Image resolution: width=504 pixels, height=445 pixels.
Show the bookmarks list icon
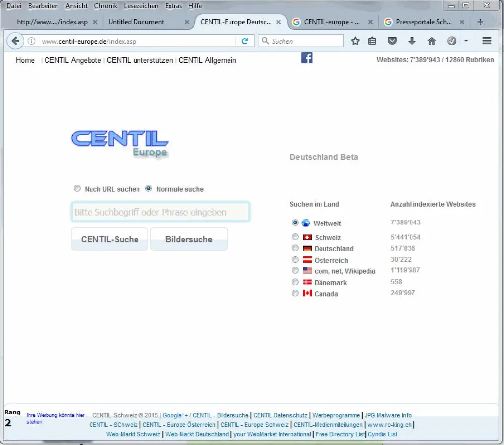click(x=372, y=41)
